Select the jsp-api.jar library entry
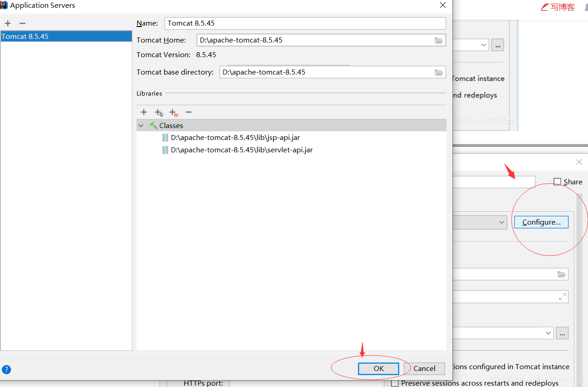Image resolution: width=588 pixels, height=387 pixels. (235, 137)
